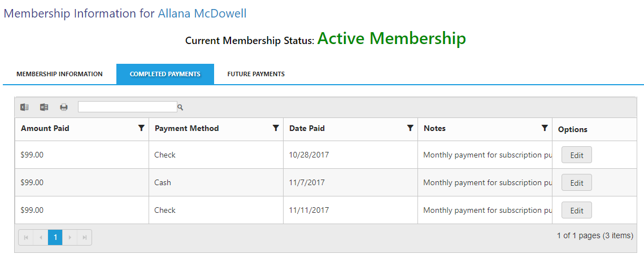Go to the next results page

[70, 238]
